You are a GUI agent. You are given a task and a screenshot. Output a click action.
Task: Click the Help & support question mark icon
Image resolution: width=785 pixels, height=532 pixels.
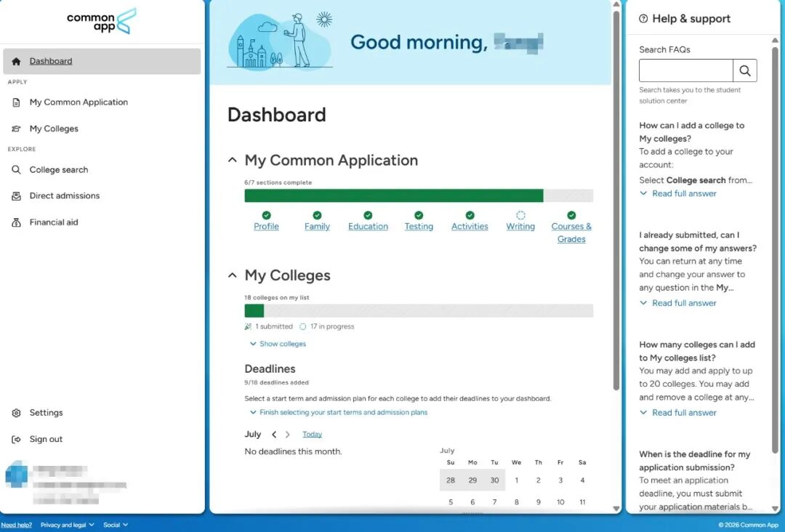(643, 18)
